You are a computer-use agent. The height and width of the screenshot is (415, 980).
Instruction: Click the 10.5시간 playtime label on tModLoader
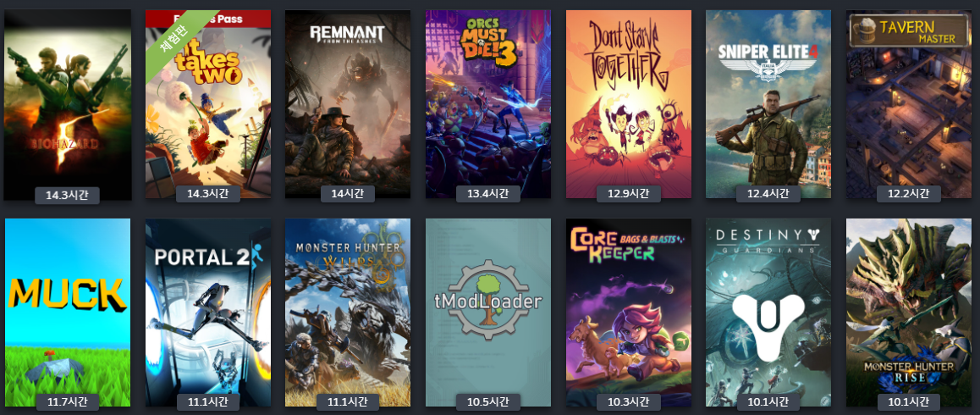488,401
